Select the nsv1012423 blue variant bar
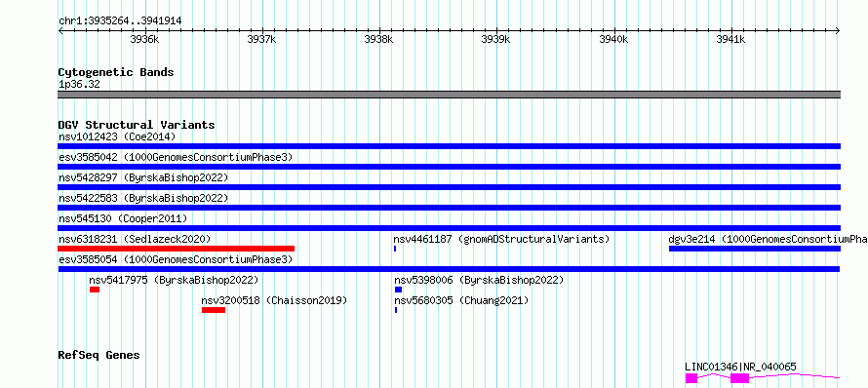Screen dimensions: 868x388 click(449, 146)
